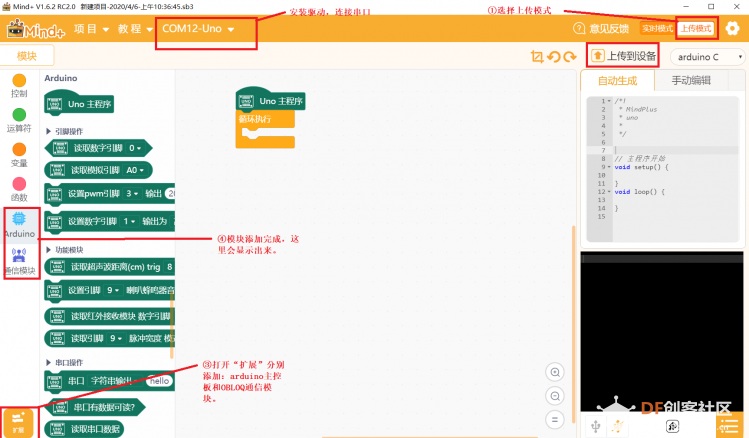This screenshot has width=749, height=438.
Task: Select the 运算符 operators category circle
Action: (x=19, y=115)
